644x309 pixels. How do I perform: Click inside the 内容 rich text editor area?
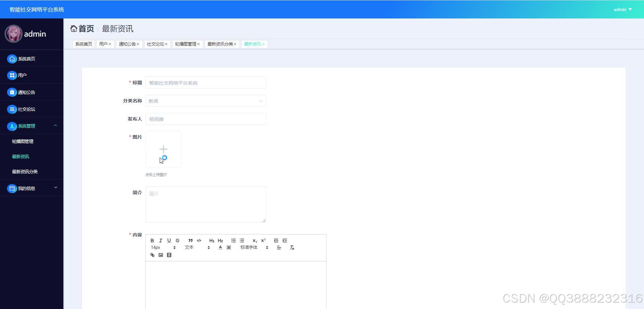tap(236, 285)
